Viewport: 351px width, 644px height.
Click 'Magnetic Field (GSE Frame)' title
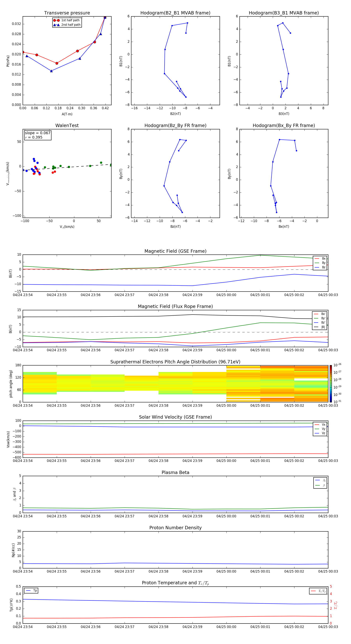click(175, 251)
